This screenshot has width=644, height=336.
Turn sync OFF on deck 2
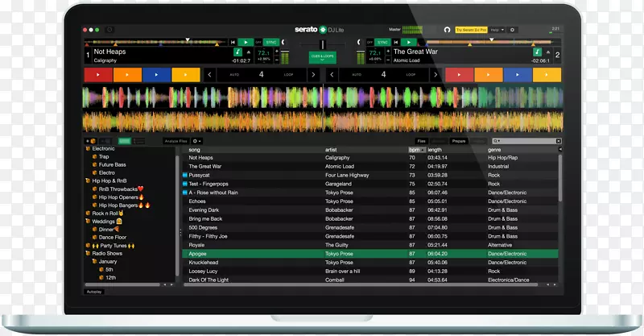pos(369,42)
